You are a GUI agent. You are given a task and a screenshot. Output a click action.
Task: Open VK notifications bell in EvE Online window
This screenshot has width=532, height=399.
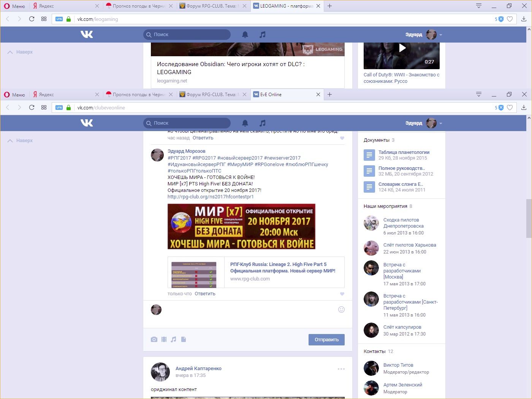click(x=245, y=123)
